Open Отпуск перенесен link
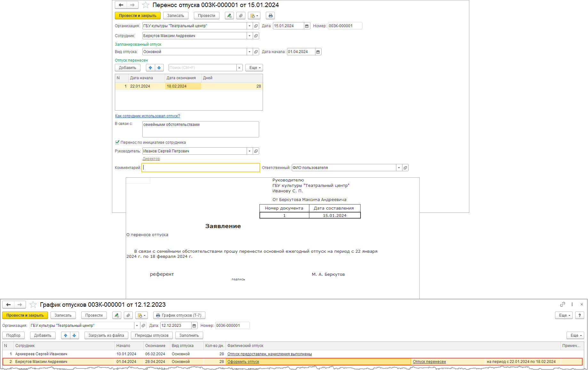 click(429, 362)
